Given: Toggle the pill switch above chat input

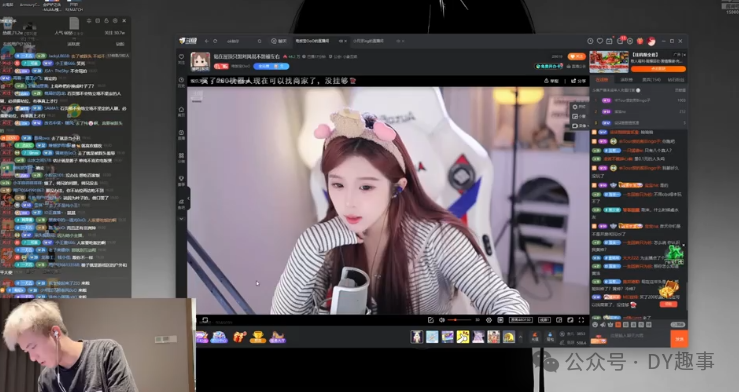Looking at the screenshot, I should [x=678, y=325].
